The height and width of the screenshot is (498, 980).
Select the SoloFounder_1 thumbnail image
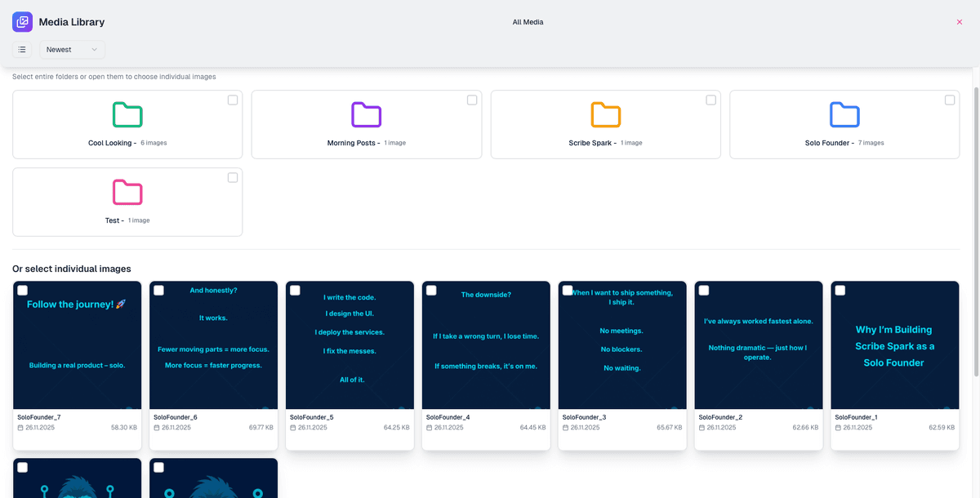coord(894,345)
